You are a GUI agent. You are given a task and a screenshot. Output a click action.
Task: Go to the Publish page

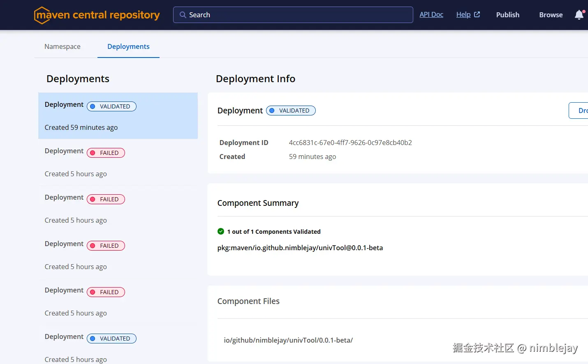508,15
